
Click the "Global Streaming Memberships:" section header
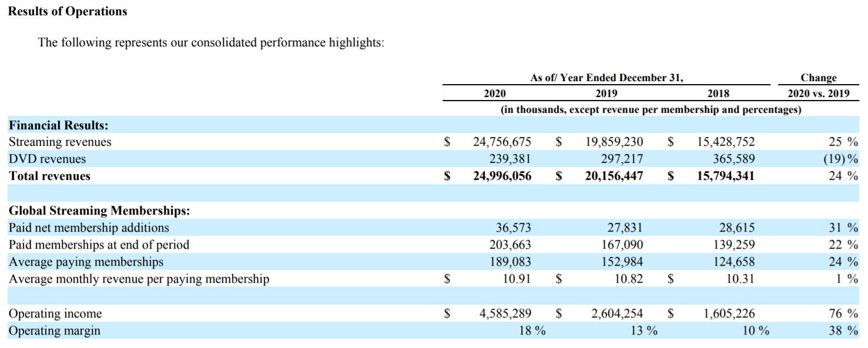click(99, 210)
